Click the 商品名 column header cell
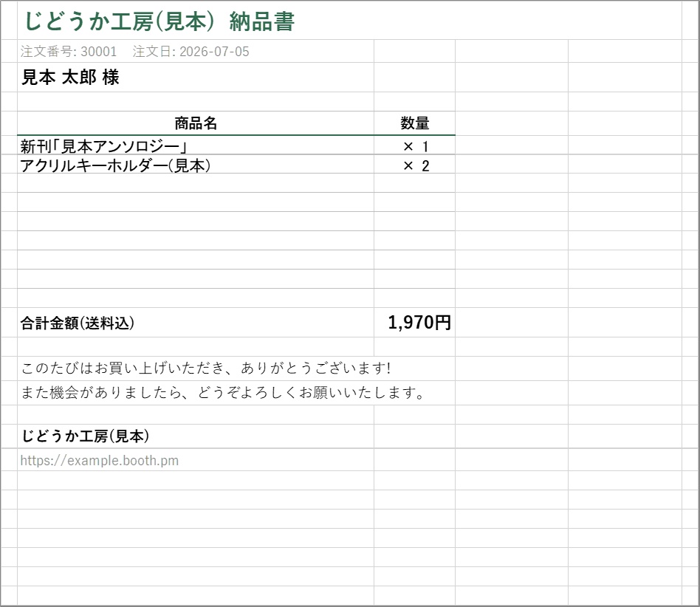Viewport: 700px width, 607px height. (196, 123)
